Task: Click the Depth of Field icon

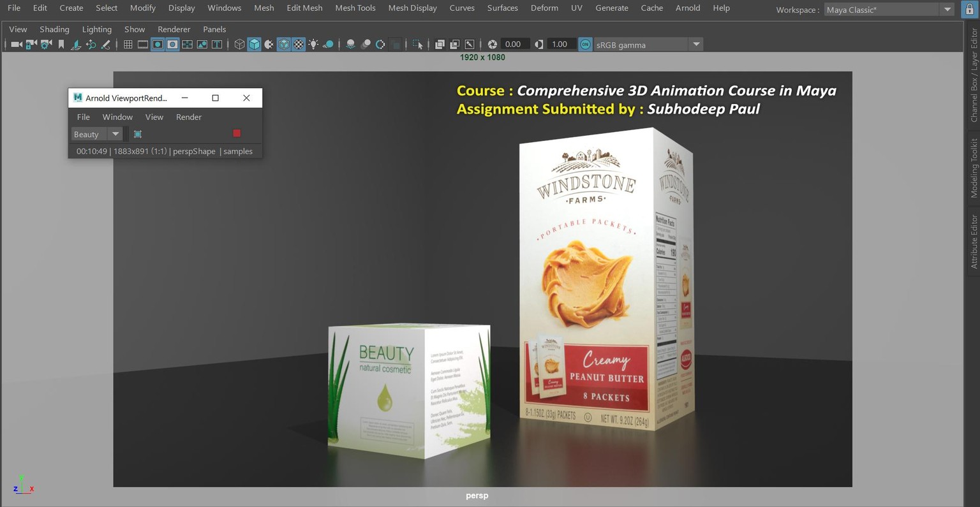Action: pos(396,45)
